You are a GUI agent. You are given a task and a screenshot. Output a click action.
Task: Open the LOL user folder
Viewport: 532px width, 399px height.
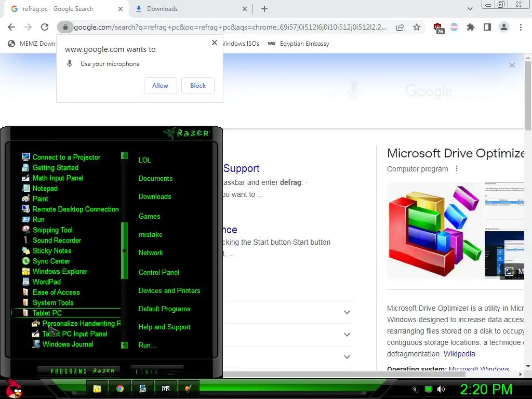(144, 160)
